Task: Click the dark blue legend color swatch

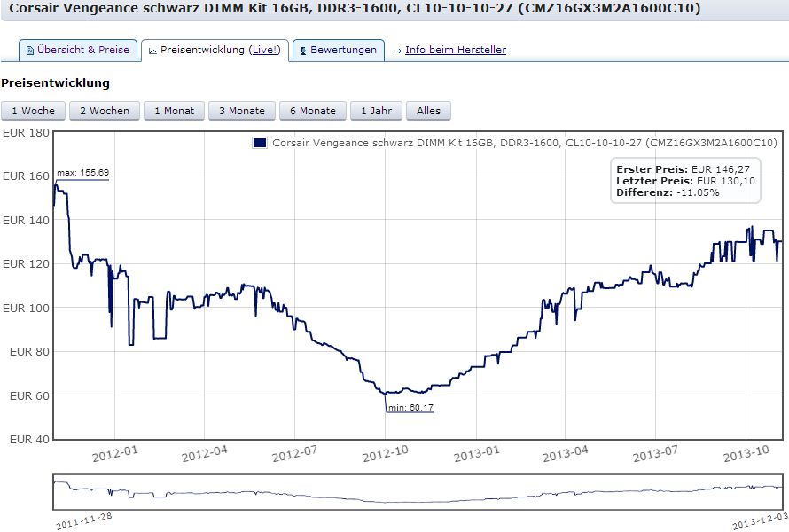Action: point(260,143)
